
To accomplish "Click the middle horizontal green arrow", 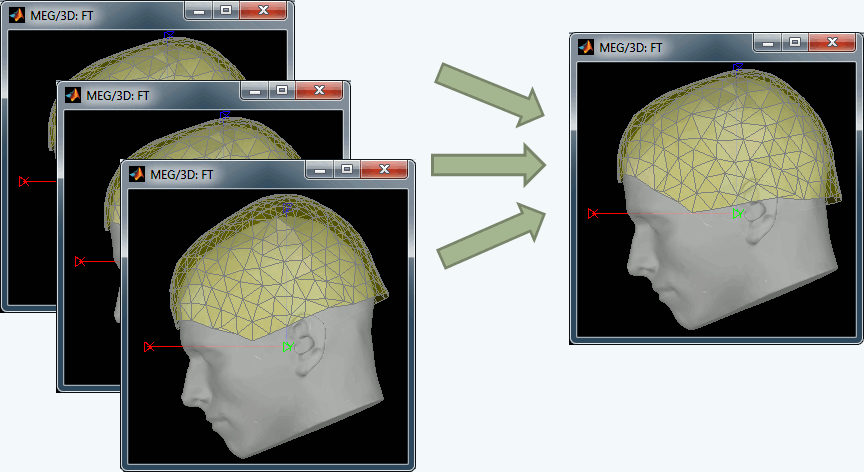I will [488, 167].
